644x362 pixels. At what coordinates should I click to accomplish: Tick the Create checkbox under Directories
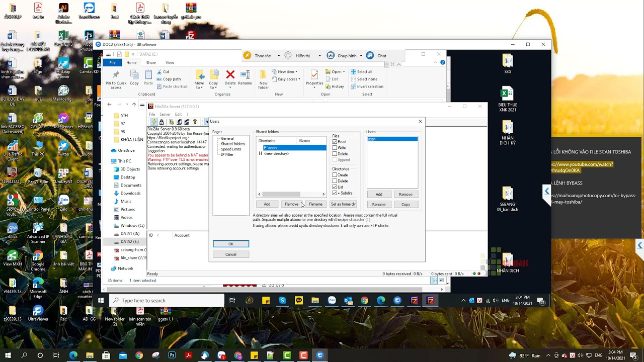tap(335, 175)
